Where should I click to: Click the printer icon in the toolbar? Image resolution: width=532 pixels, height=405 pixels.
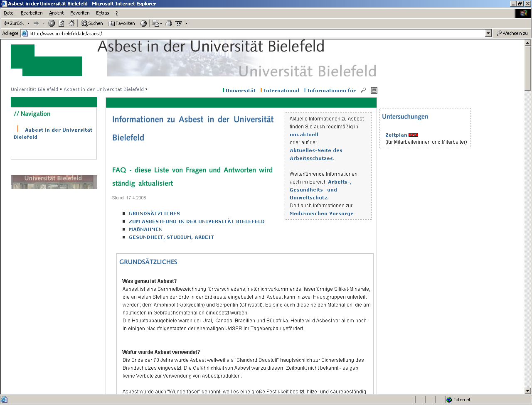[169, 23]
